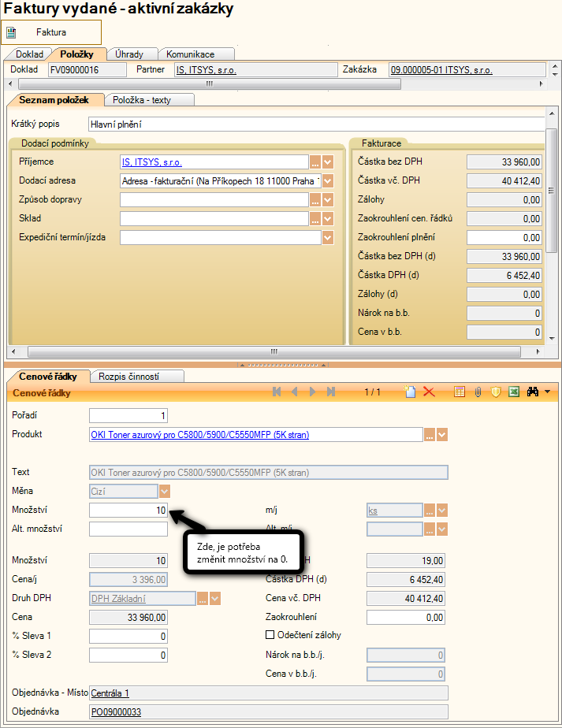Toggle the Odečtení zálohy checkbox

(271, 635)
